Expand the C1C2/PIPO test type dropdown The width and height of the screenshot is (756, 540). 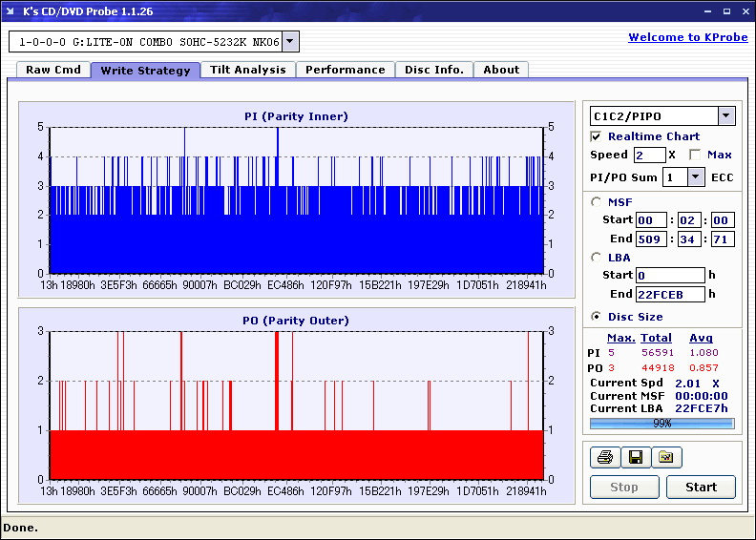(725, 115)
